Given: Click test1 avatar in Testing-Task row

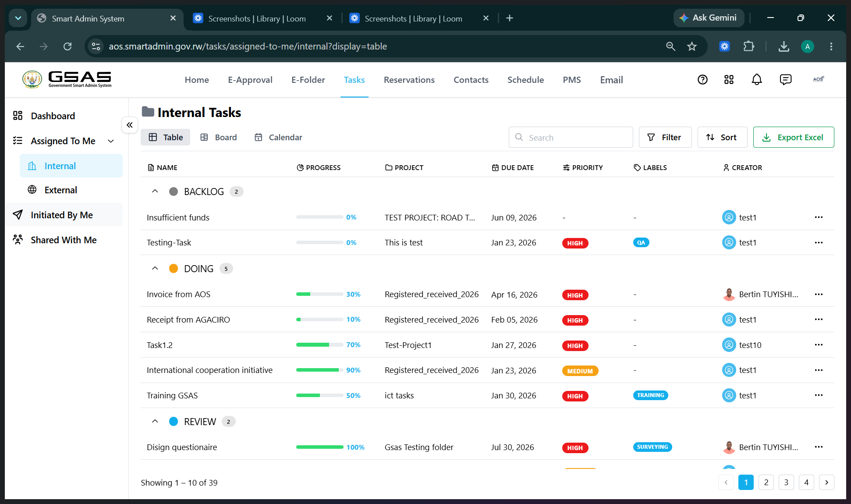Looking at the screenshot, I should point(729,242).
